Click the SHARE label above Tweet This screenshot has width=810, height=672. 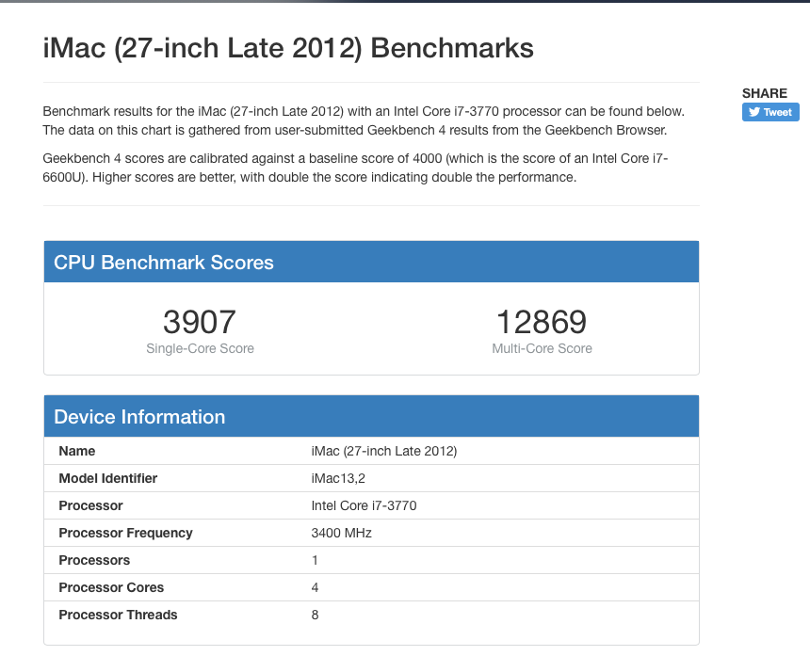click(x=765, y=93)
